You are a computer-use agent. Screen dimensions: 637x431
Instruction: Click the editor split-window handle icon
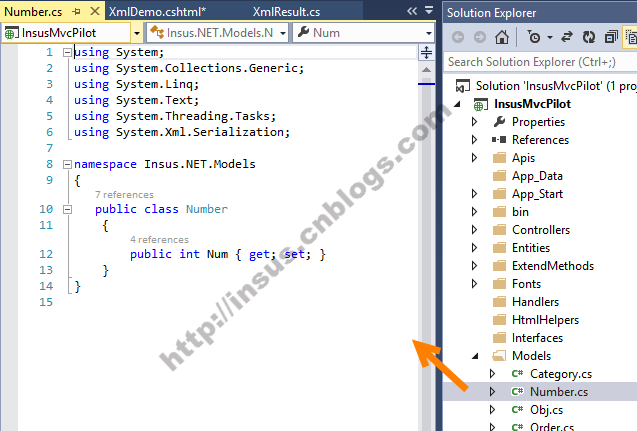[426, 52]
